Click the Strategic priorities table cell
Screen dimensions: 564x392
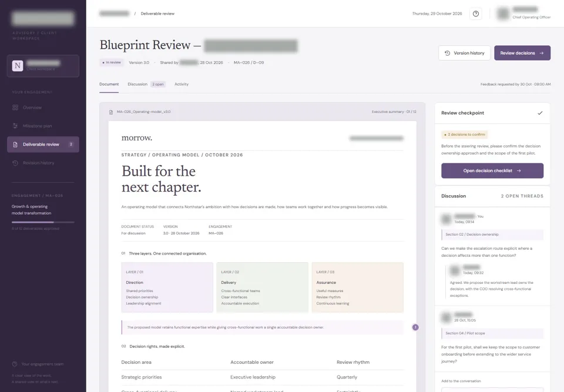click(x=142, y=377)
